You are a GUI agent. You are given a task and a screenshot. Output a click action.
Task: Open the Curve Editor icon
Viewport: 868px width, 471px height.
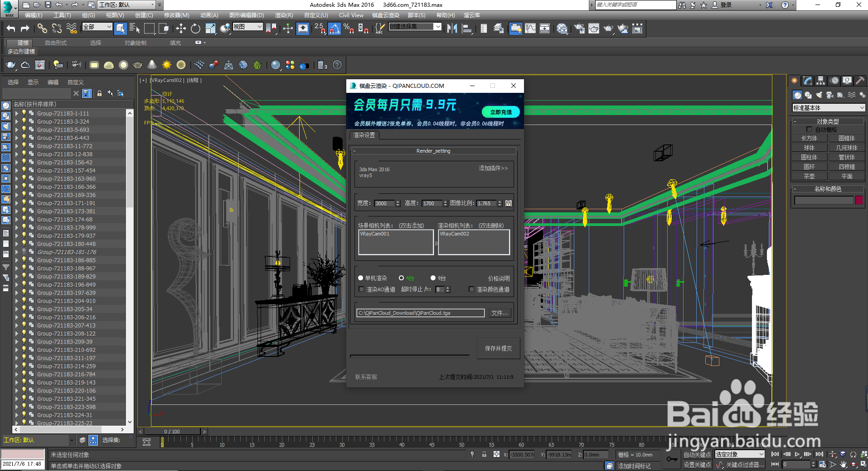point(530,29)
